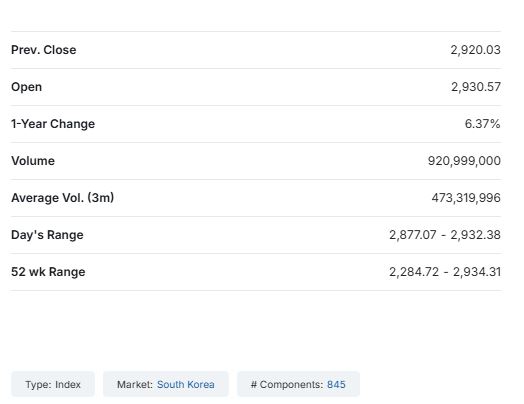Click the Day's Range label
524x404 pixels.
(x=47, y=235)
